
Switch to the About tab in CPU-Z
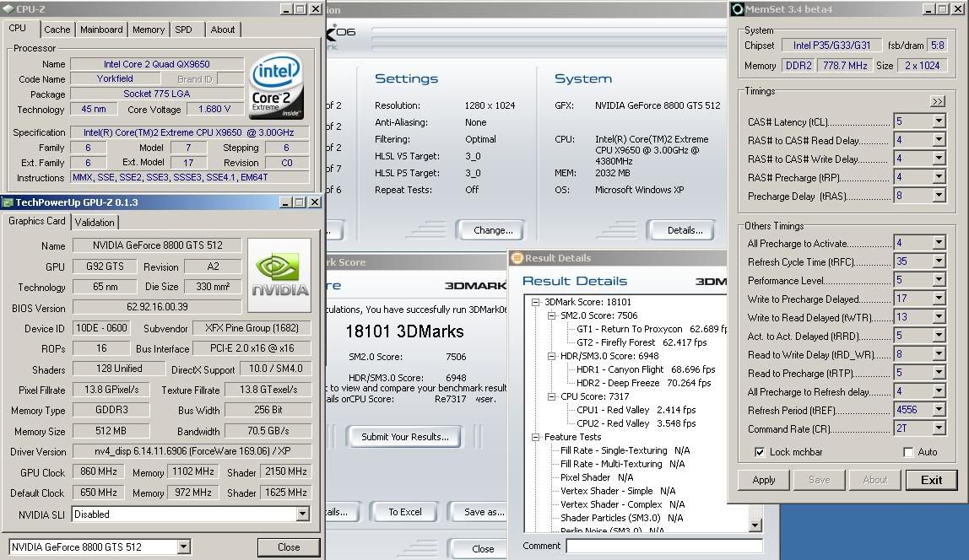[x=223, y=30]
